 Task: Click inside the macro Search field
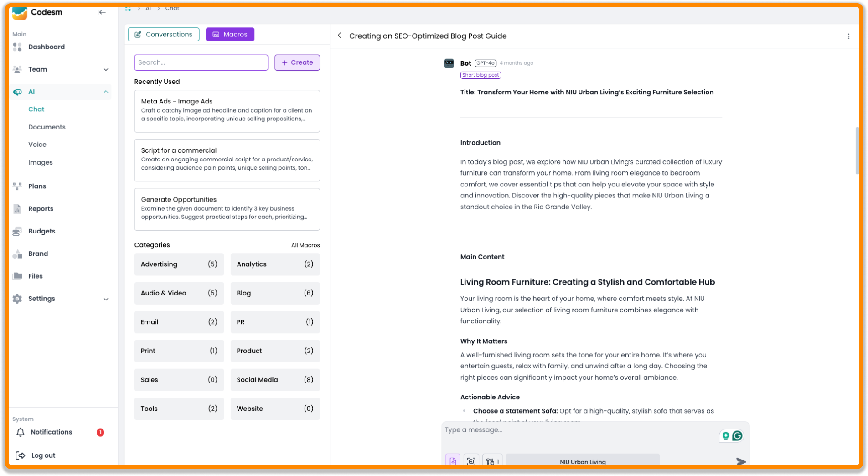[x=201, y=62]
